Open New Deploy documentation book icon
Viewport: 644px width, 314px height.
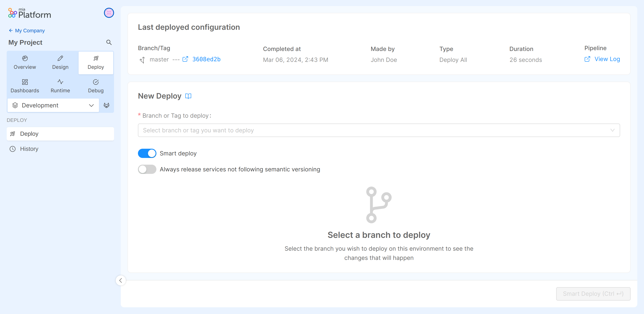pyautogui.click(x=188, y=96)
